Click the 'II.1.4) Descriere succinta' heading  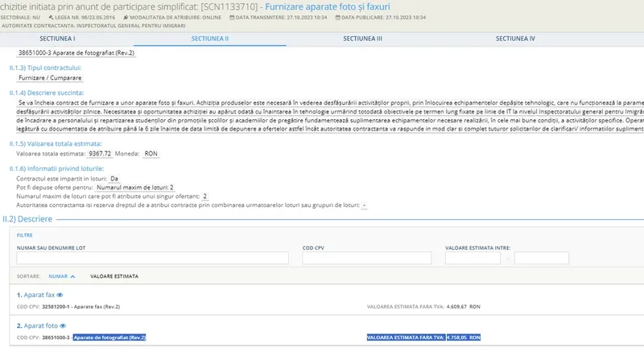(47, 93)
